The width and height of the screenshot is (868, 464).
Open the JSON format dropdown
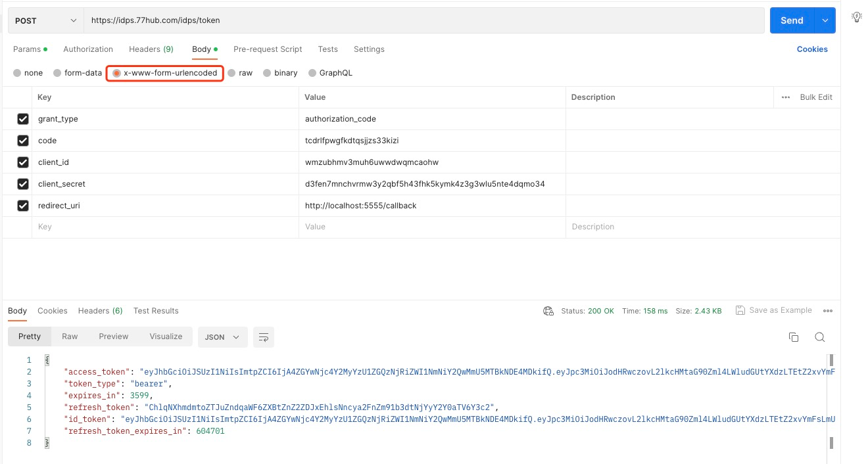(x=222, y=337)
